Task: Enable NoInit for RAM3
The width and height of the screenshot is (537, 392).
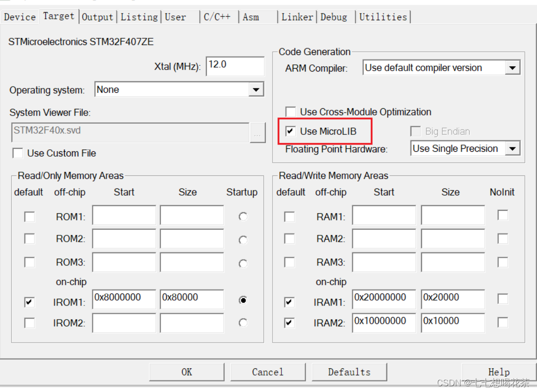Action: pyautogui.click(x=503, y=262)
